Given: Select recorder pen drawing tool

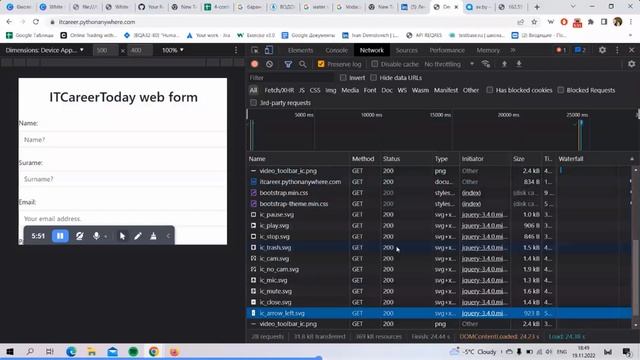Looking at the screenshot, I should 138,236.
